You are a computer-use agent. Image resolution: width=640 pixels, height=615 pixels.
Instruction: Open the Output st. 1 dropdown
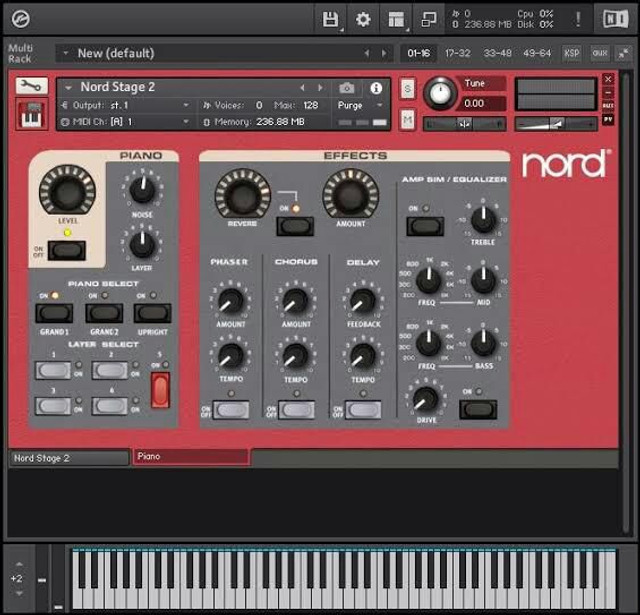pos(186,105)
